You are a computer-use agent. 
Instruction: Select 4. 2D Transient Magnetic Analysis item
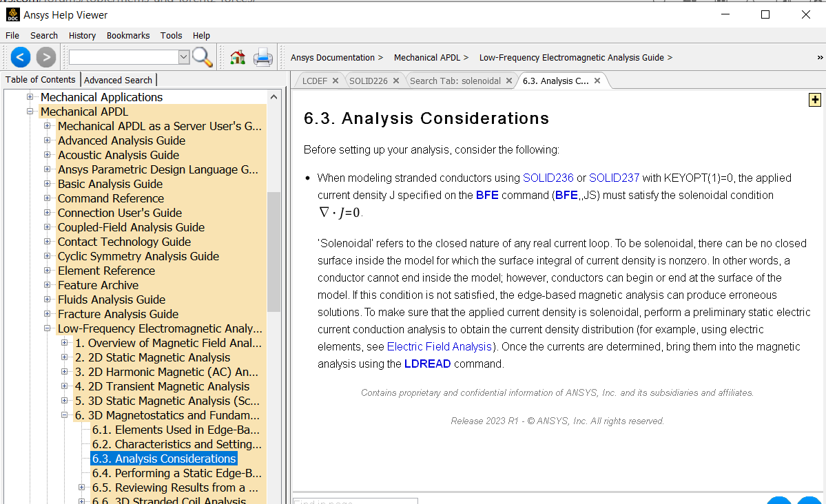(x=163, y=386)
